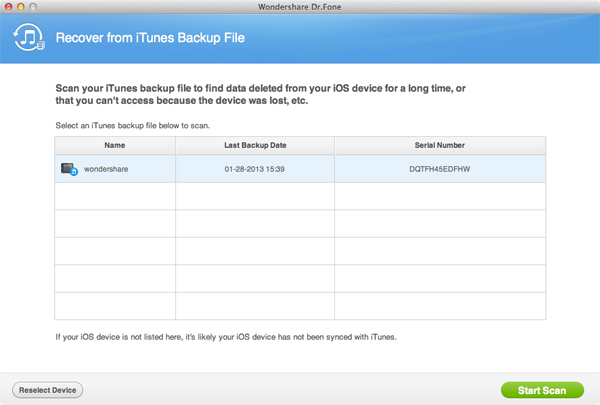
Task: Click the 'If your iOS device is not listed' note
Action: coord(226,337)
